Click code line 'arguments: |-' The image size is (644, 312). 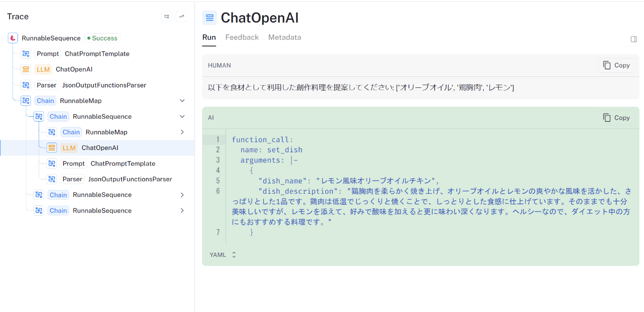coord(270,160)
